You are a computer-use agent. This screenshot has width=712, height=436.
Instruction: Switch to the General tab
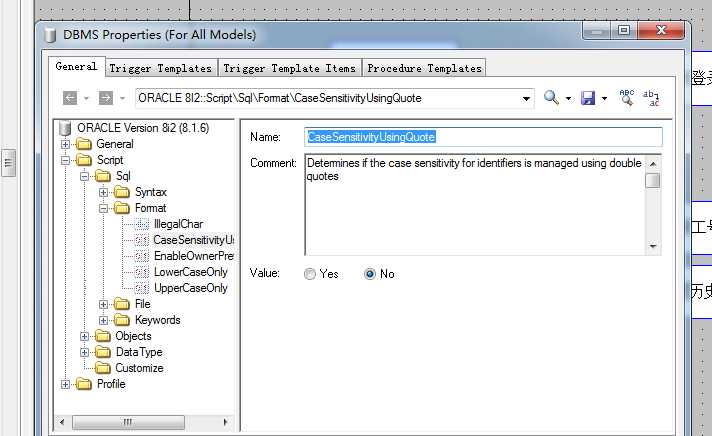click(76, 67)
